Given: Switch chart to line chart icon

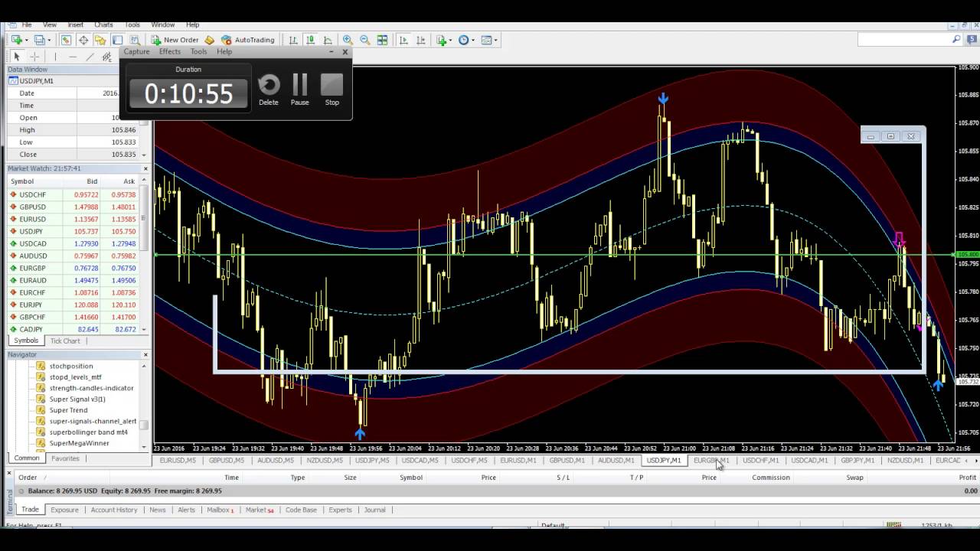Looking at the screenshot, I should click(x=328, y=40).
